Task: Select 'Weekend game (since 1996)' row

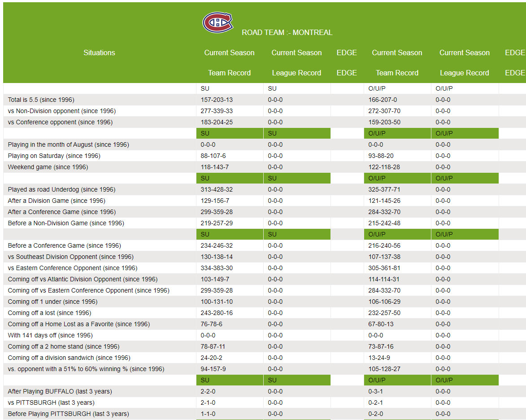Action: pyautogui.click(x=264, y=167)
